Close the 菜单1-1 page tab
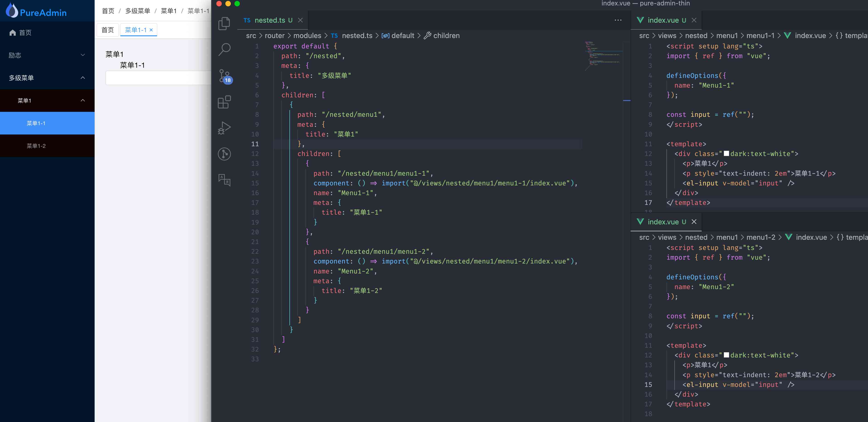This screenshot has width=868, height=422. pyautogui.click(x=151, y=30)
